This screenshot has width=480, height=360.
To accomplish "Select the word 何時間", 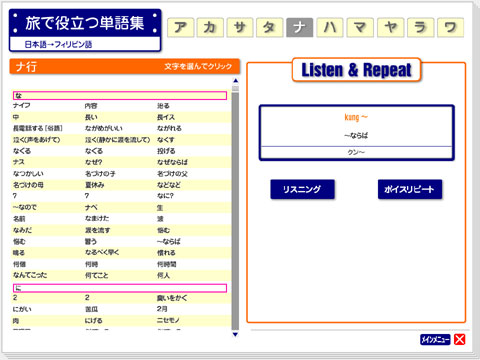I will 167,264.
